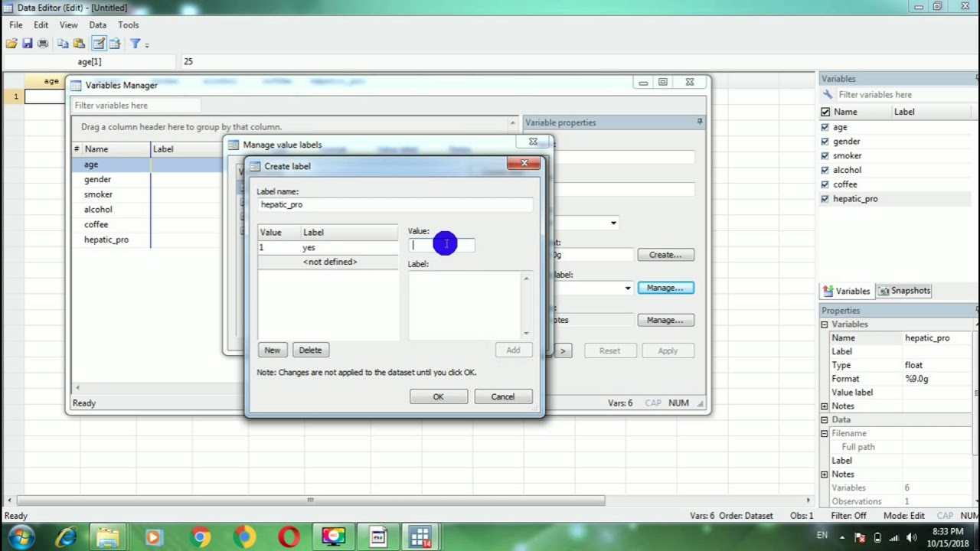The image size is (980, 551).
Task: Click Cancel in Create label dialog
Action: coord(503,396)
